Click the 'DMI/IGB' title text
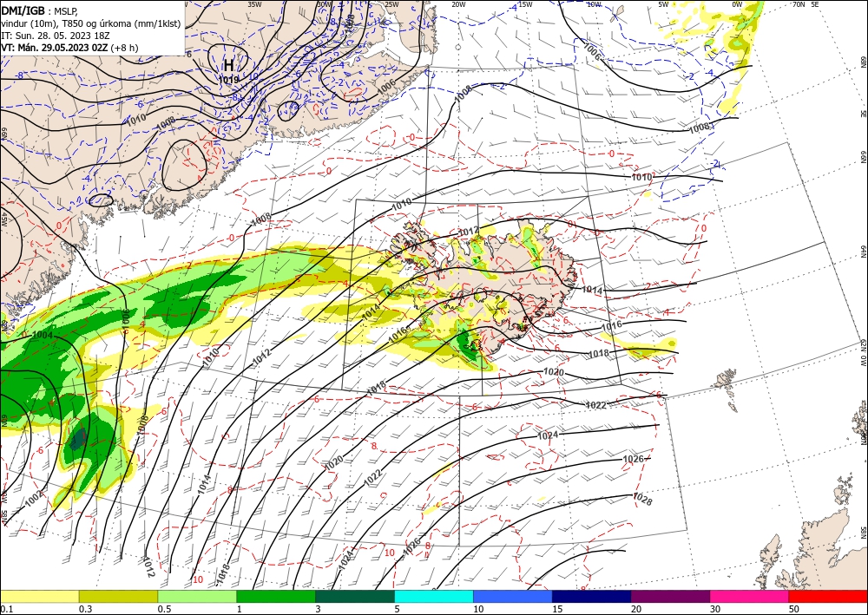 point(23,10)
